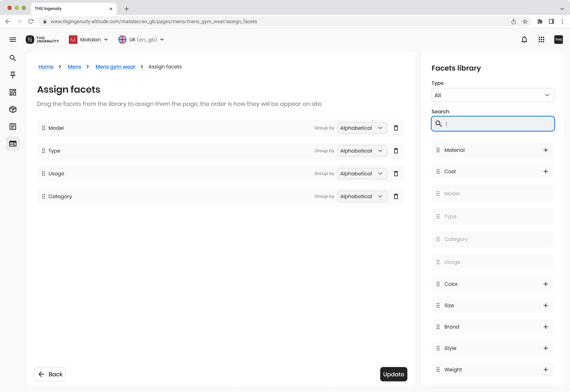Screen dimensions: 570x392
Task: Click the search icon in the left sidebar
Action: 13,58
